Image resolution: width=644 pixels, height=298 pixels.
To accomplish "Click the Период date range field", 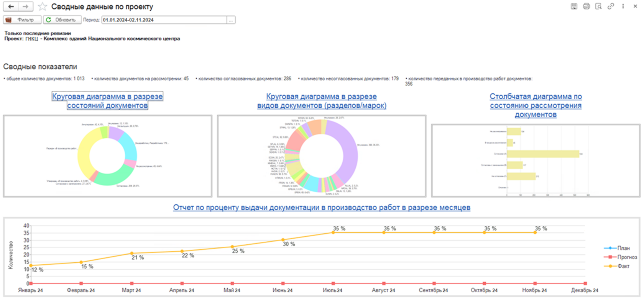I will pyautogui.click(x=164, y=20).
